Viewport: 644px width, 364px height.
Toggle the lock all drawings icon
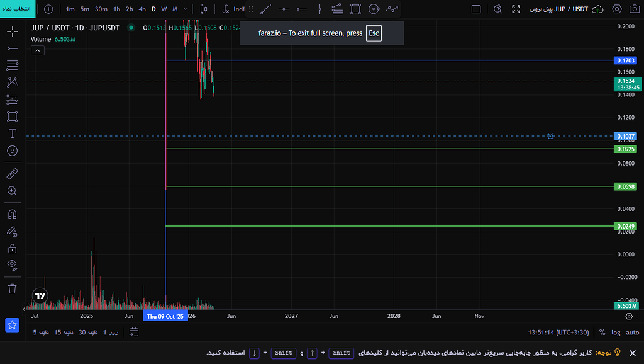pyautogui.click(x=13, y=248)
